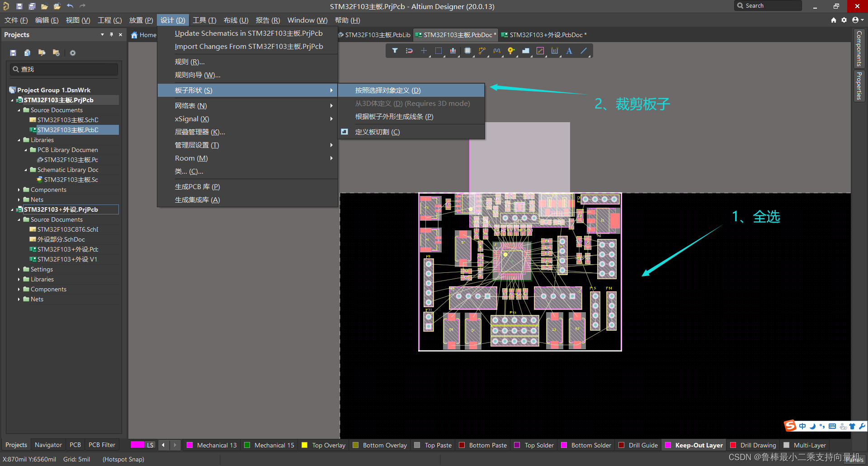Click the Top Overlay yellow color swatch
The height and width of the screenshot is (466, 868).
[x=305, y=445]
